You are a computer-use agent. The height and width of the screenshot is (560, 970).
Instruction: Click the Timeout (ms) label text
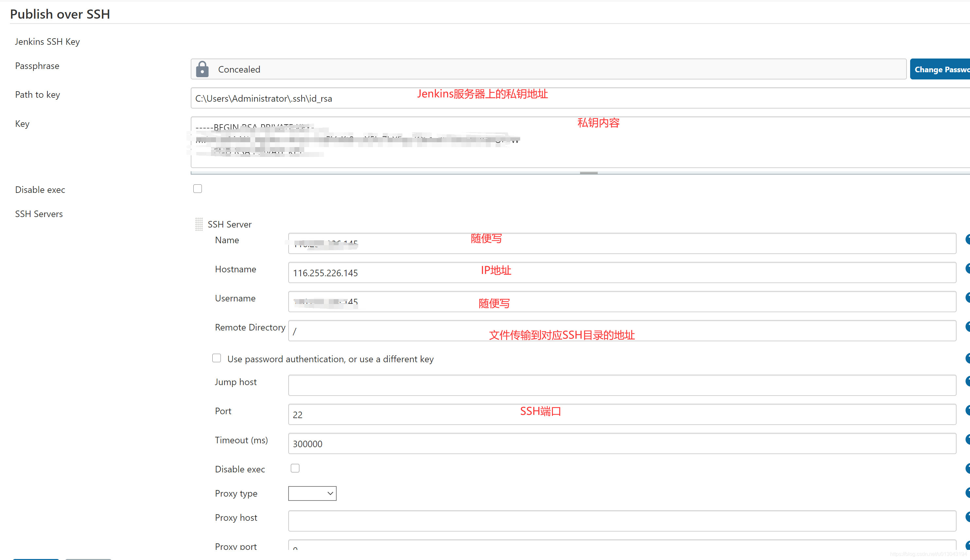pos(242,440)
